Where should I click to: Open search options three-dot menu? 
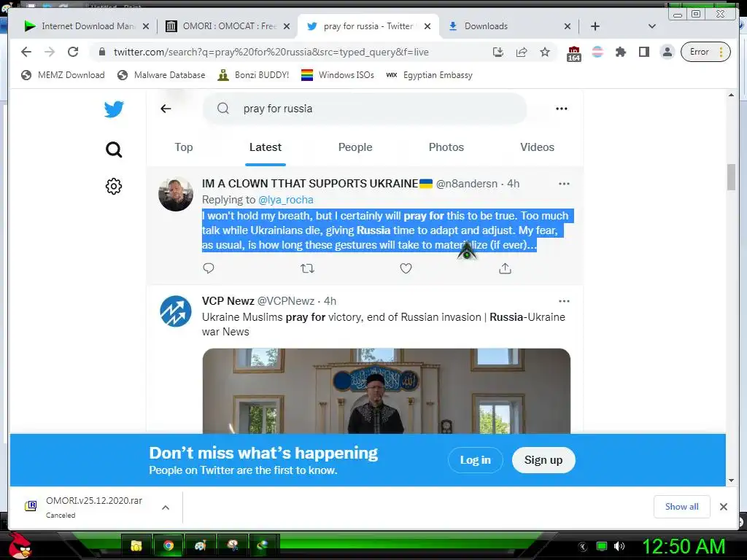pyautogui.click(x=562, y=109)
